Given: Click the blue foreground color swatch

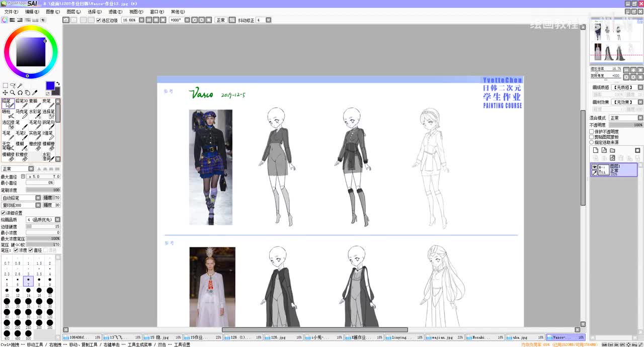Looking at the screenshot, I should pyautogui.click(x=50, y=85).
